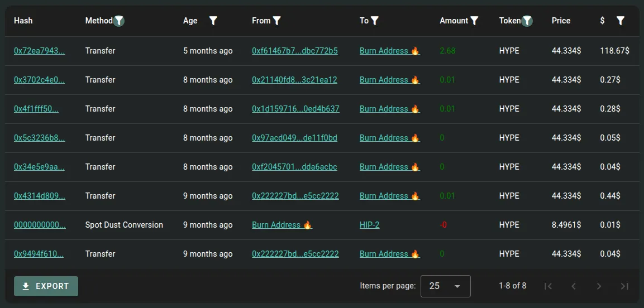Open transaction hash 0x9494f610...

(39, 254)
